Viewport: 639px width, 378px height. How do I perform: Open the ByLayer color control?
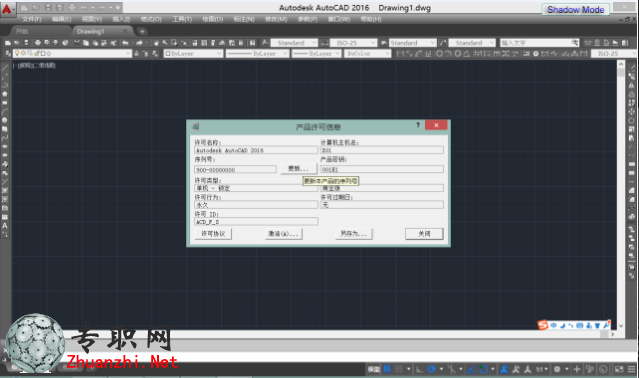click(x=193, y=53)
